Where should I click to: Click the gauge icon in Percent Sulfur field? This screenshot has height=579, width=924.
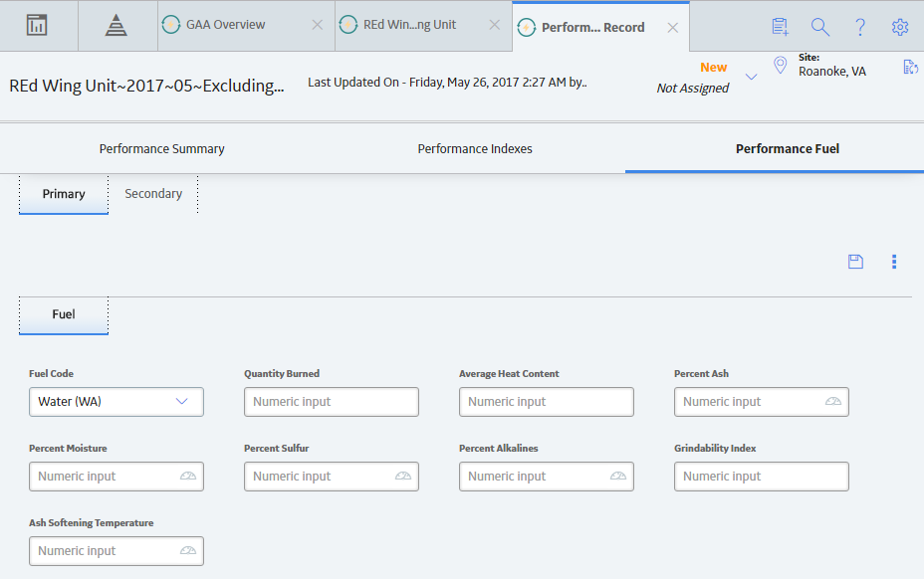pos(403,476)
